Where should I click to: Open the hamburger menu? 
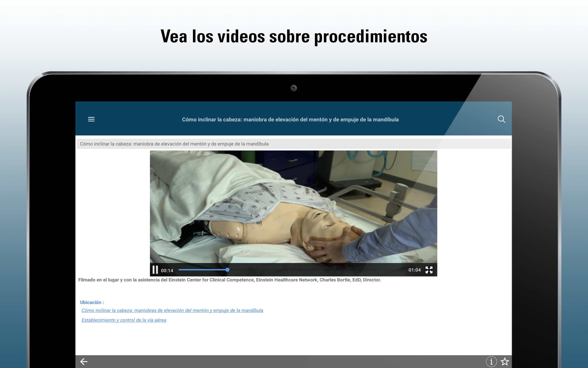[91, 119]
